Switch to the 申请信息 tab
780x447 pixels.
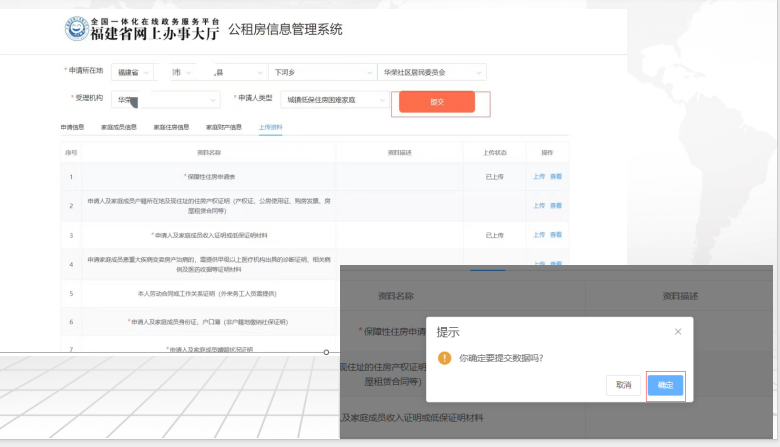point(72,128)
